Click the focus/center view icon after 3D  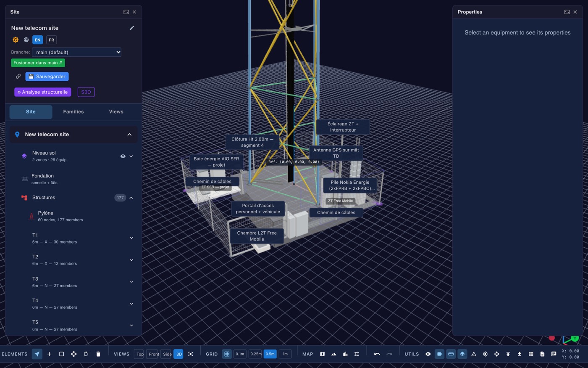point(191,354)
